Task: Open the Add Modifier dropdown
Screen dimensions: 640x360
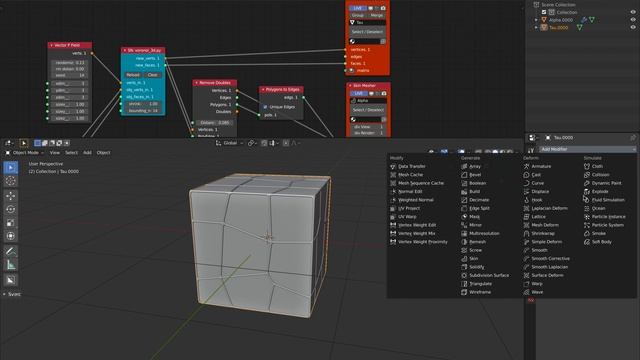Action: 587,149
